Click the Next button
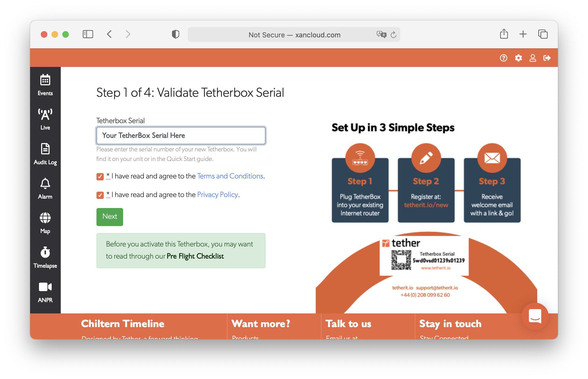Screen dimensions: 588x379 click(109, 217)
